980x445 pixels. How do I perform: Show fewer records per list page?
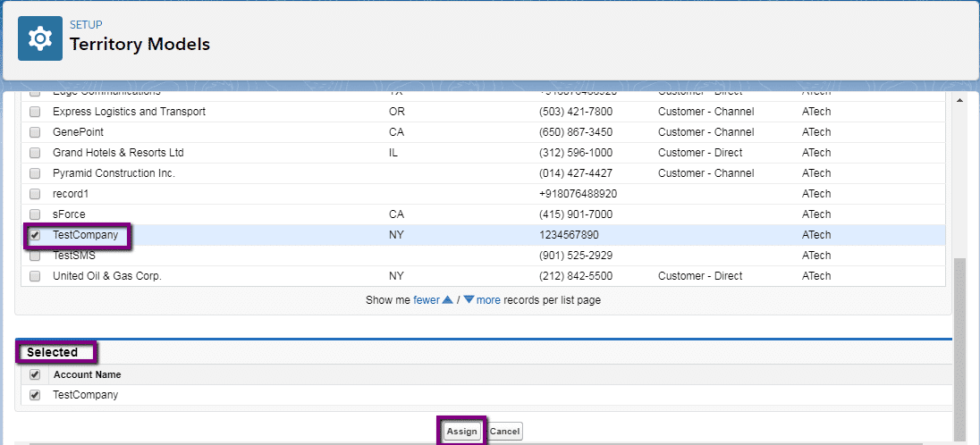tap(427, 300)
